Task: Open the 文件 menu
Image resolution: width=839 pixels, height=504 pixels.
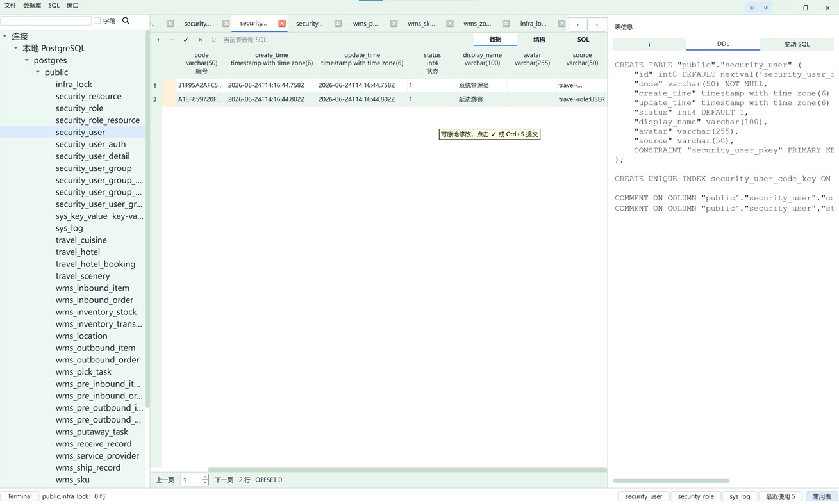Action: coord(10,6)
